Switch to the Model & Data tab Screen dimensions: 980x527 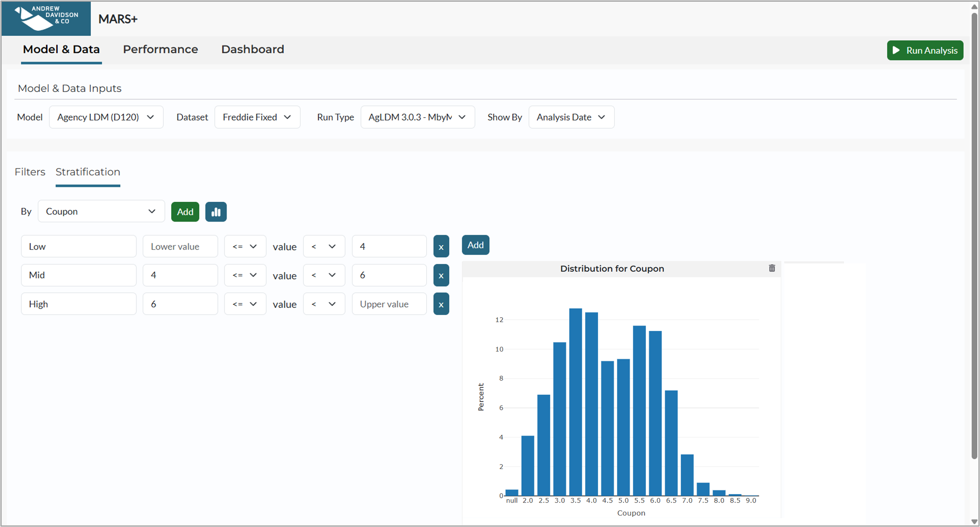click(61, 49)
